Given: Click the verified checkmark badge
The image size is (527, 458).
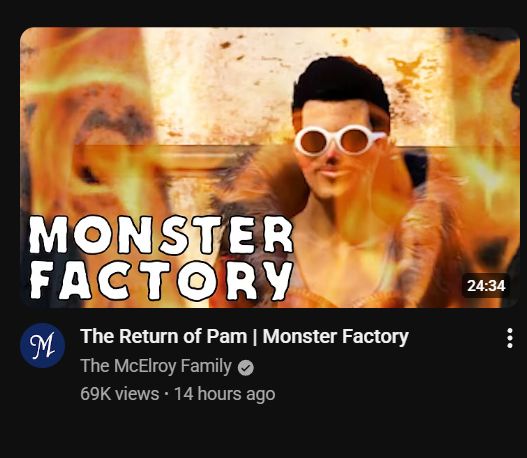Looking at the screenshot, I should pyautogui.click(x=246, y=367).
